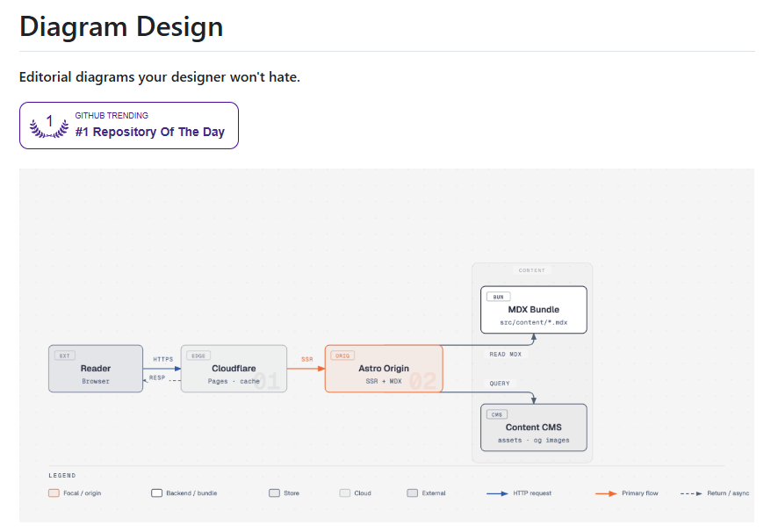Screen dimensions: 771x532
Task: Click the "Pages · cache" subtitle
Action: point(234,382)
